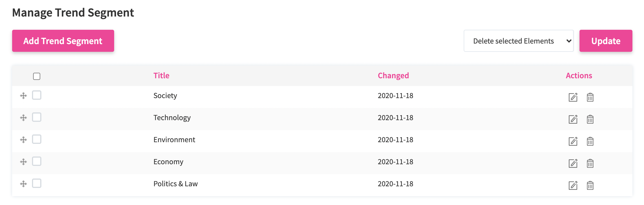Delete the Society trend segment
This screenshot has height=205, width=644.
590,97
